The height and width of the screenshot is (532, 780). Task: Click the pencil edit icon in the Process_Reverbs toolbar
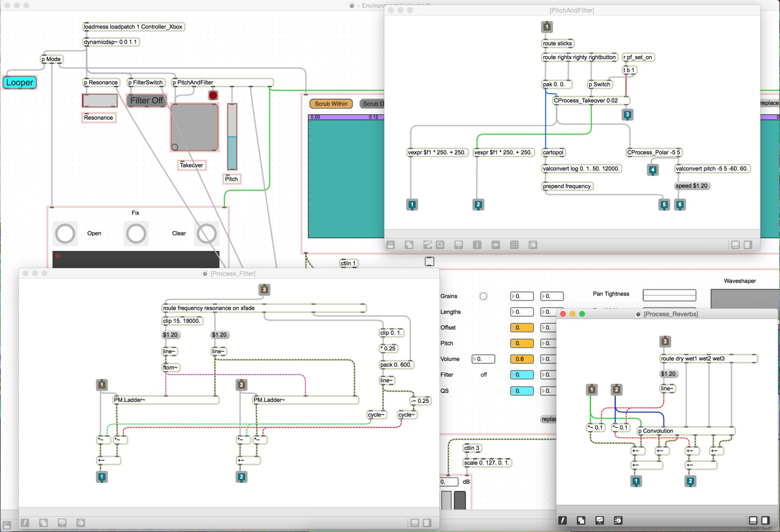point(562,520)
